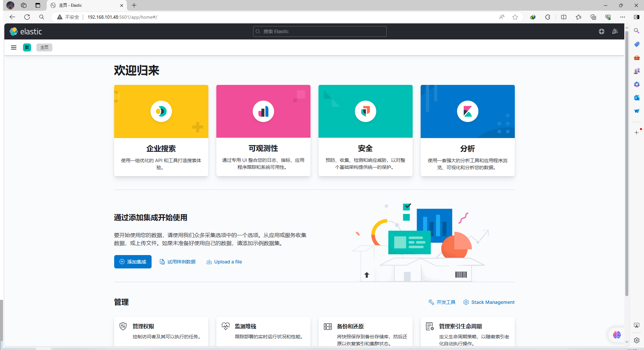The image size is (644, 350).
Task: Open browser essentials heart icon
Action: click(x=608, y=17)
